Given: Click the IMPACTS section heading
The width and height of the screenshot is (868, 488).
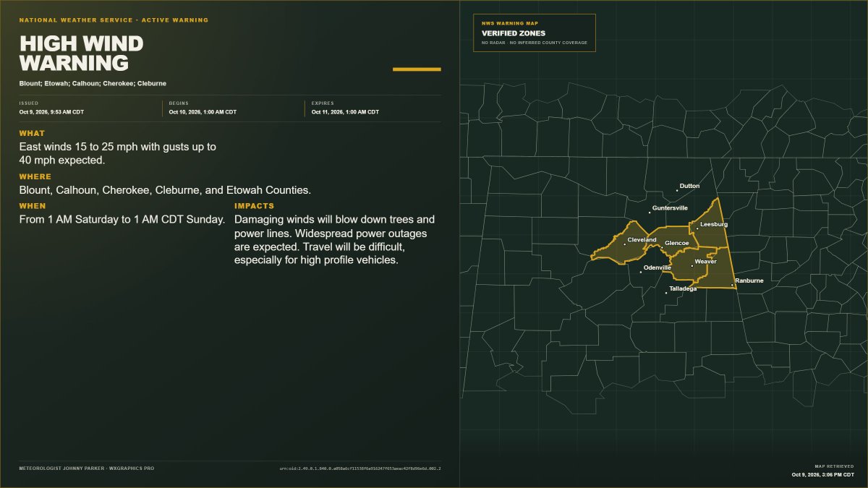Looking at the screenshot, I should tap(255, 206).
